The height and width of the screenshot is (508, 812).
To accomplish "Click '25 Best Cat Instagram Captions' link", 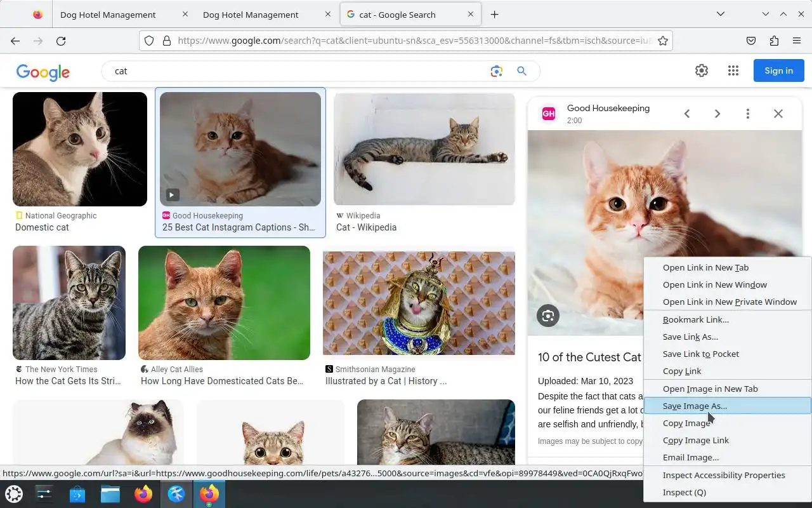I will click(x=239, y=227).
